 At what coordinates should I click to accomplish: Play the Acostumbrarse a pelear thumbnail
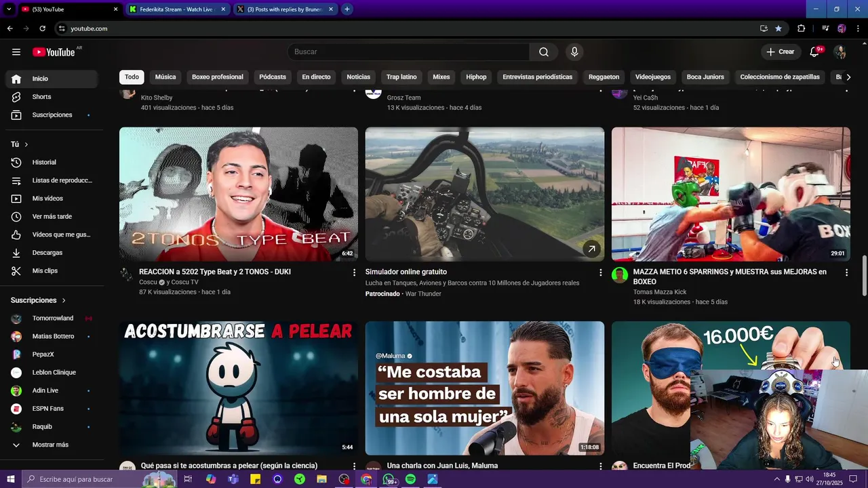coord(239,388)
